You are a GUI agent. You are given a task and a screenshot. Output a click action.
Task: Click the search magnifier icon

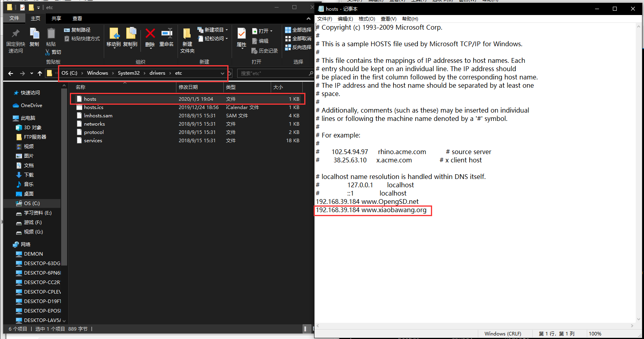[x=311, y=73]
